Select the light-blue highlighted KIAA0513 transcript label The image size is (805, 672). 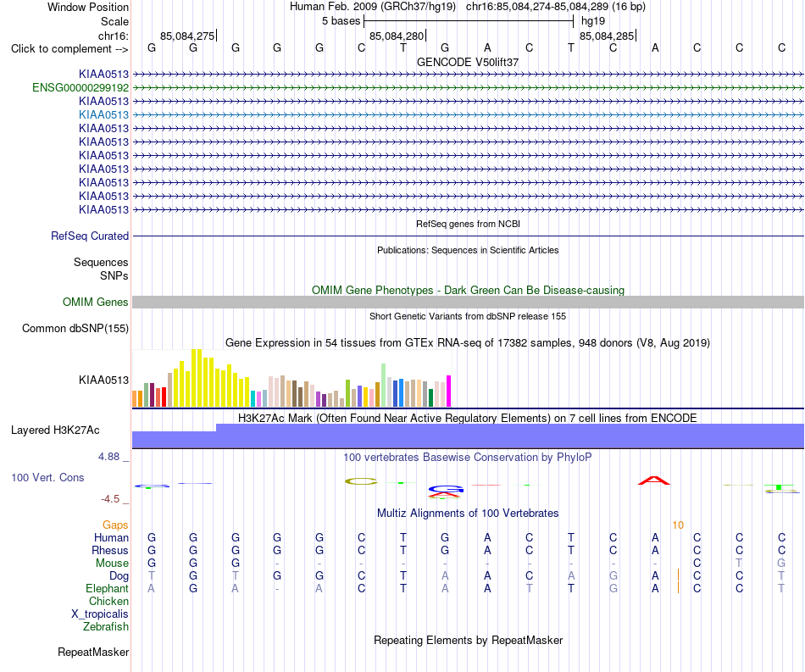[103, 114]
